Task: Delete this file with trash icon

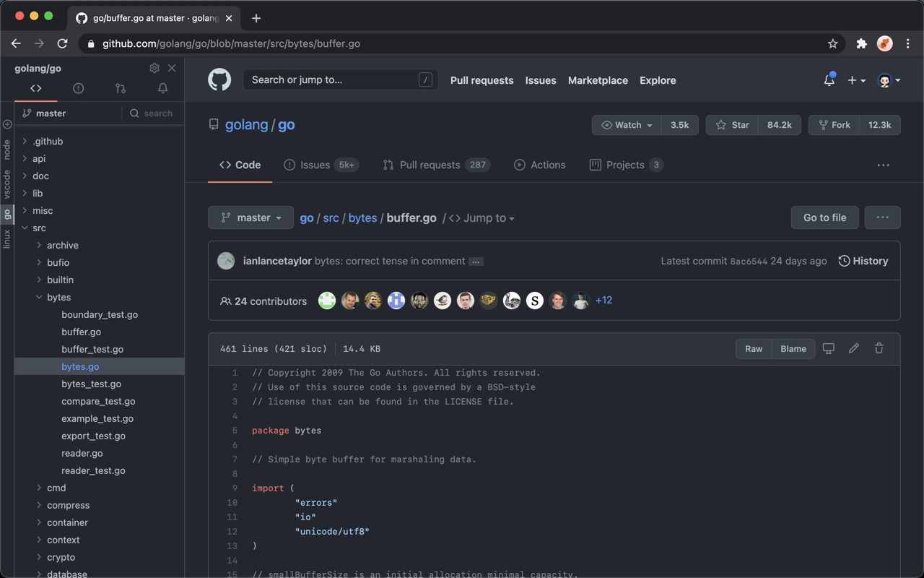Action: (879, 348)
